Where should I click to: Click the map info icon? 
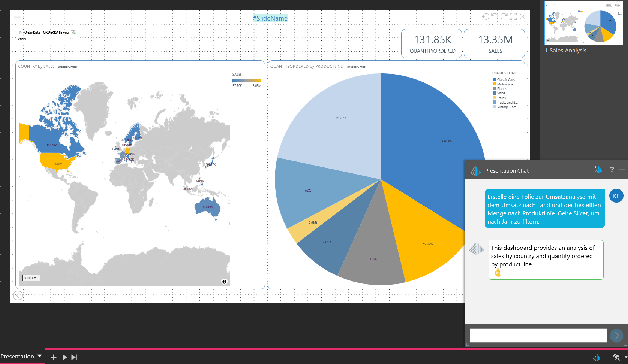pyautogui.click(x=224, y=282)
